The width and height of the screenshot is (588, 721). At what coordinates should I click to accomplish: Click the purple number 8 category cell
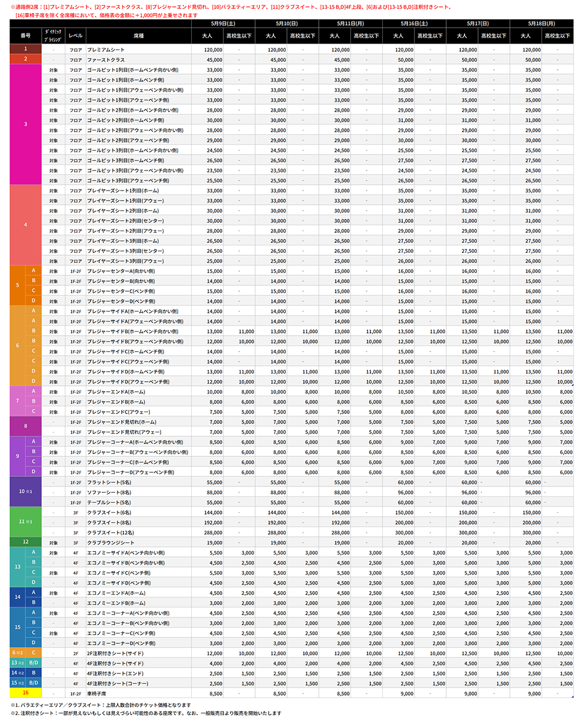pos(25,426)
